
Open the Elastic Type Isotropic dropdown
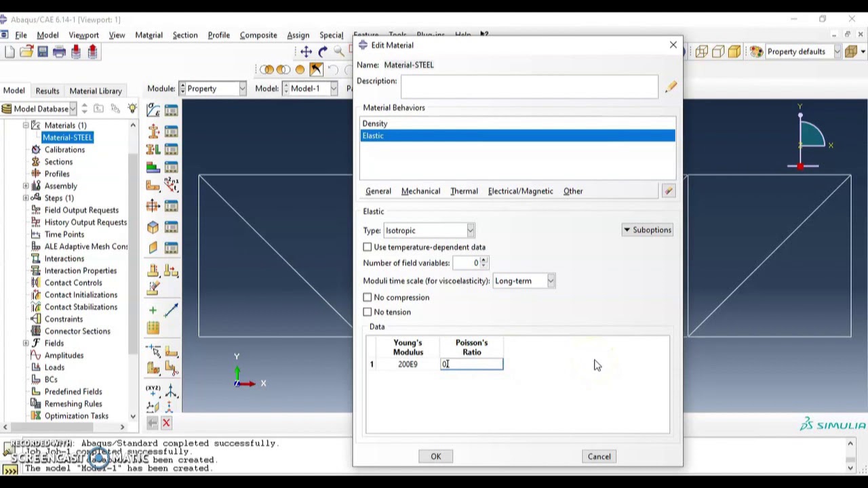(x=429, y=230)
